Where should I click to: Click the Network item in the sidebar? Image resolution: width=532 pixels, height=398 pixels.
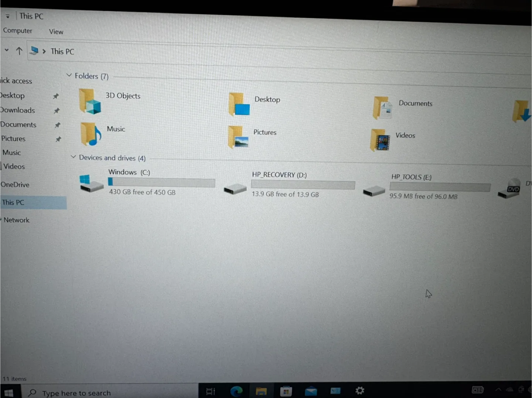(x=17, y=220)
